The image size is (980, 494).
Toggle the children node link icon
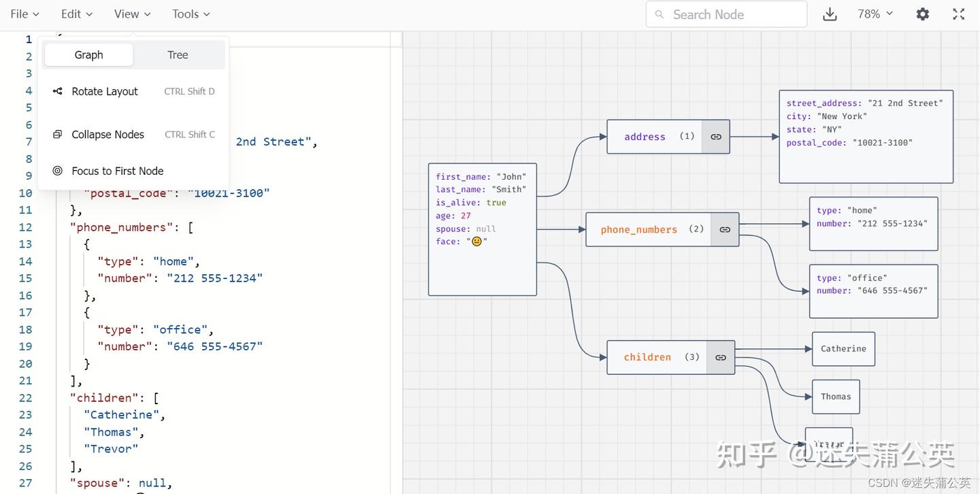coord(721,357)
